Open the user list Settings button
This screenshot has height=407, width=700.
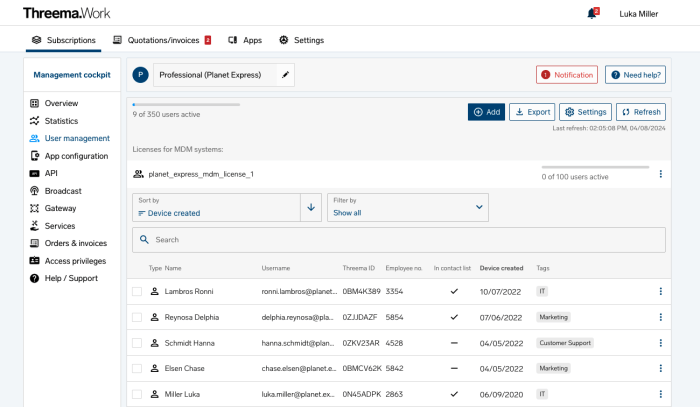pyautogui.click(x=586, y=112)
